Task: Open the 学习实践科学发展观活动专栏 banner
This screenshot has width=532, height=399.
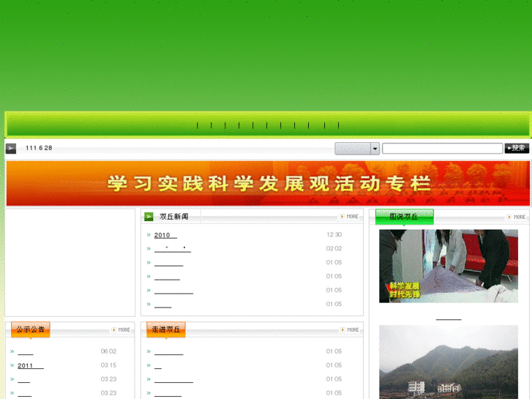Action: 268,183
